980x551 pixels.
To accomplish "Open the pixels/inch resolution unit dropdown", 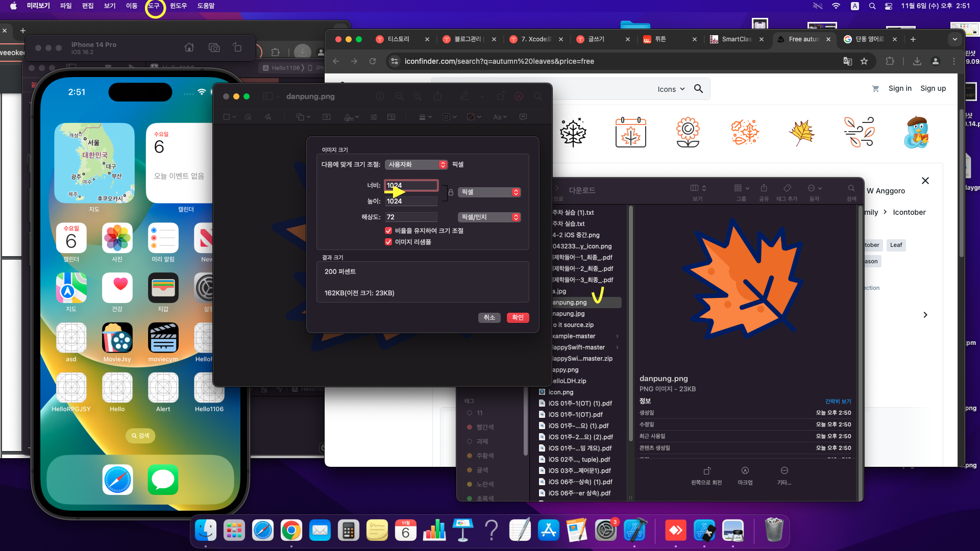I will coord(489,217).
